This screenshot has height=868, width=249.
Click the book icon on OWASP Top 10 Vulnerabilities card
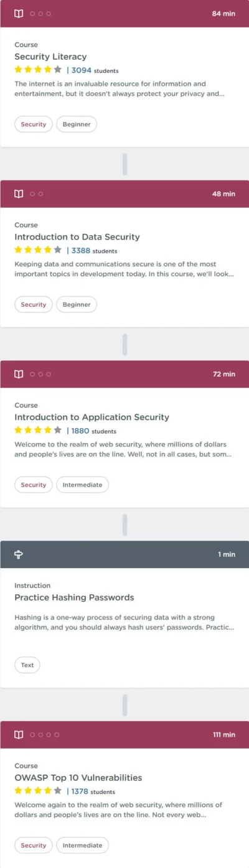point(19,735)
